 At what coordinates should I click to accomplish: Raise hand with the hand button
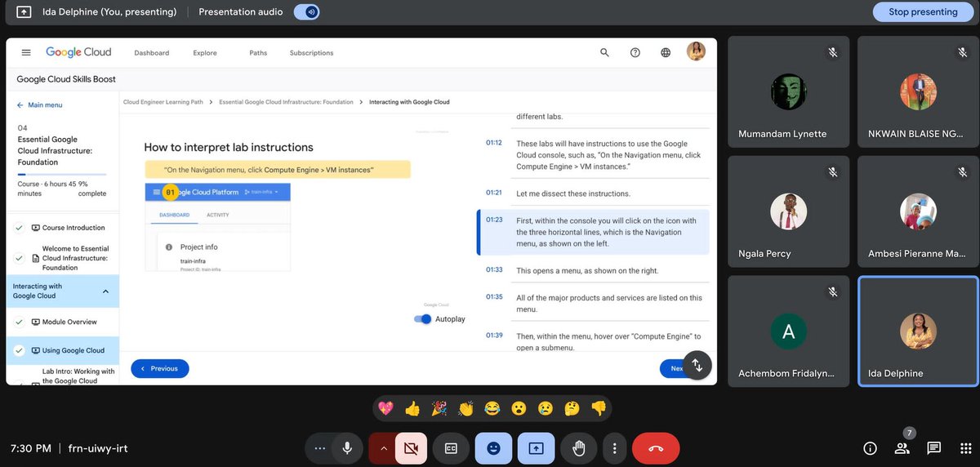(579, 448)
